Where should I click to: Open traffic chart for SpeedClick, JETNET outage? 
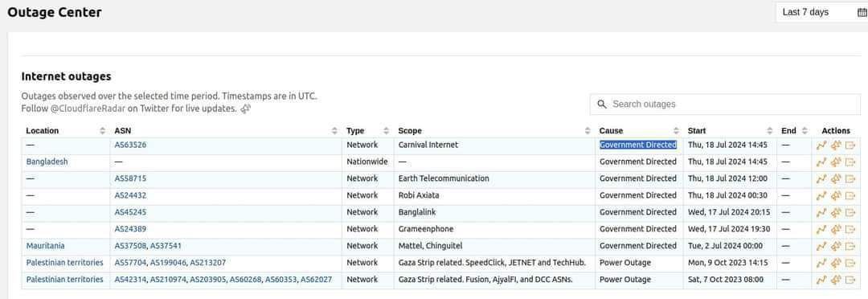[821, 263]
